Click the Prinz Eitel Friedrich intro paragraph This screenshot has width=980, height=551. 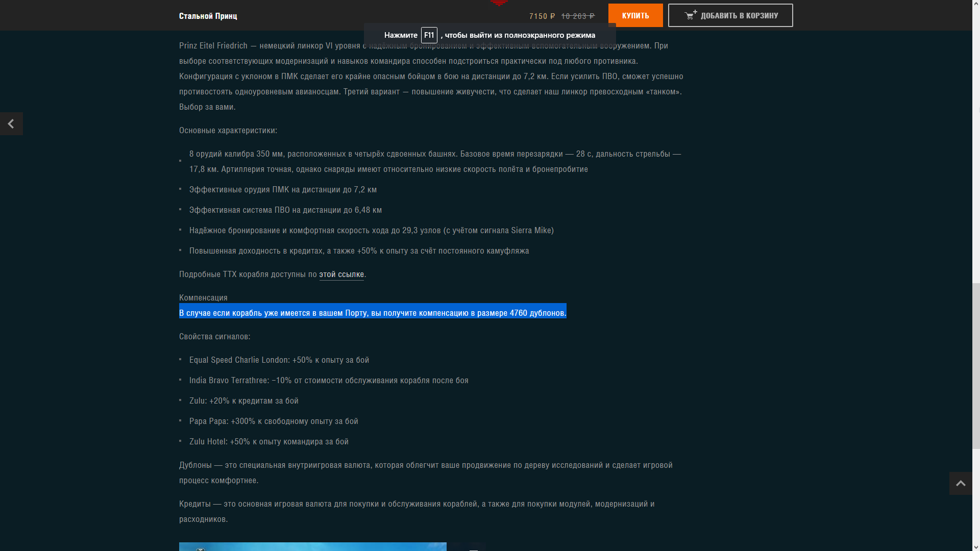coord(431,76)
